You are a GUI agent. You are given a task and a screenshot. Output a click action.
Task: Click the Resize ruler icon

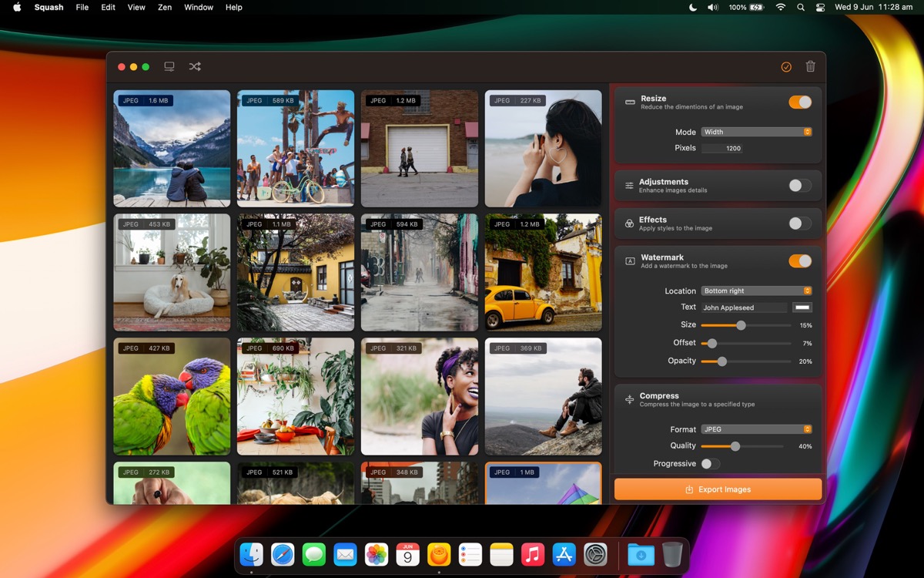tap(630, 102)
